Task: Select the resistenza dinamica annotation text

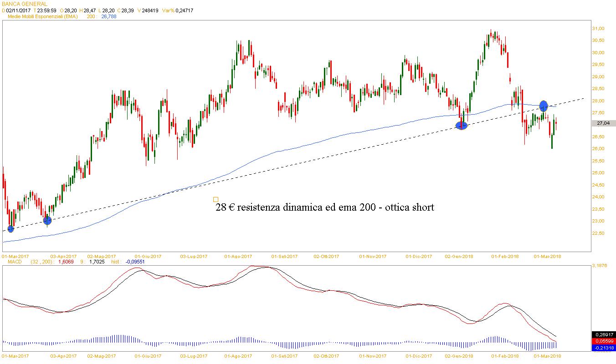Action: point(324,207)
